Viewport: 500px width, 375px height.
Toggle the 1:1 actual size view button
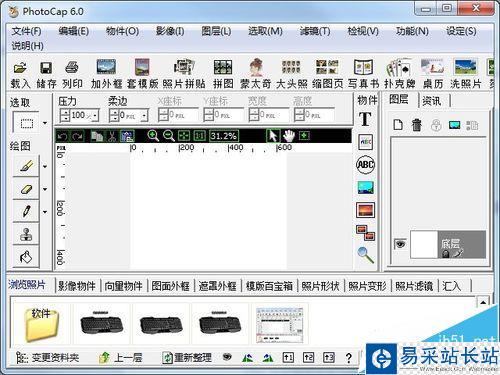pyautogui.click(x=200, y=136)
